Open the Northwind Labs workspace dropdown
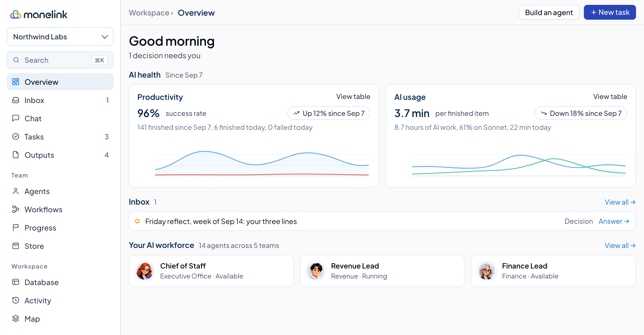 pyautogui.click(x=60, y=37)
